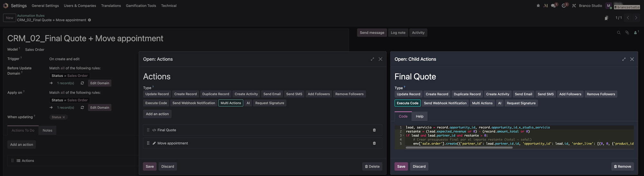Open the Branco Studio company switcher
The width and height of the screenshot is (644, 176).
(x=590, y=6)
